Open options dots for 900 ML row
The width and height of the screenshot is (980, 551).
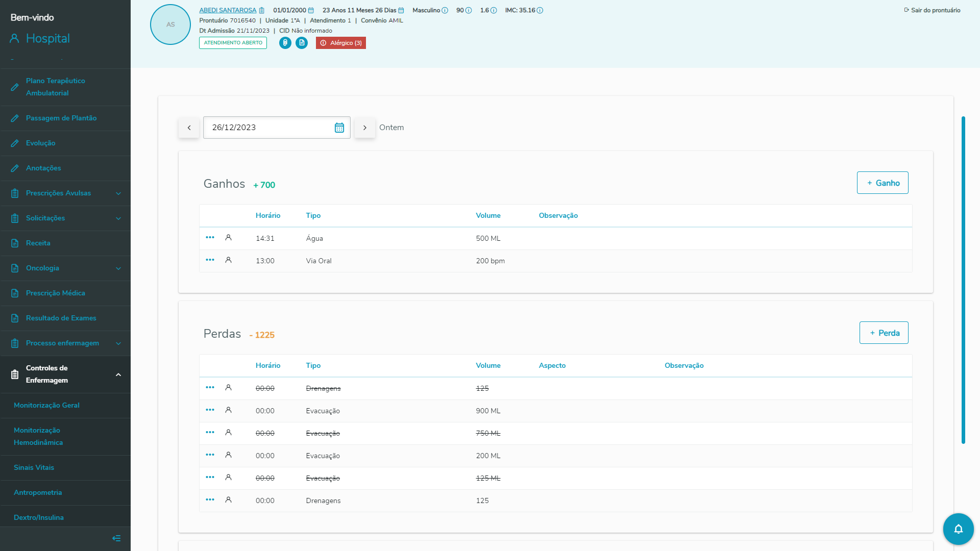click(x=210, y=410)
